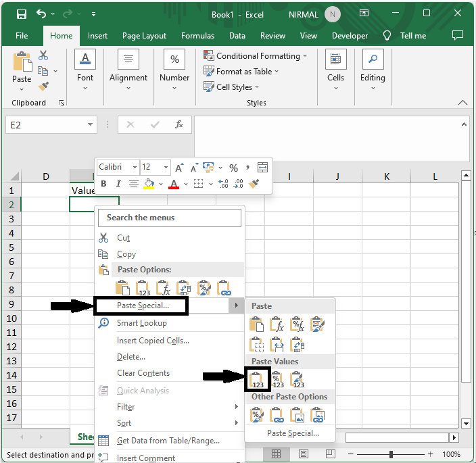This screenshot has height=463, width=476.
Task: Click the Transpose paste icon in Paste Options row
Action: point(183,288)
